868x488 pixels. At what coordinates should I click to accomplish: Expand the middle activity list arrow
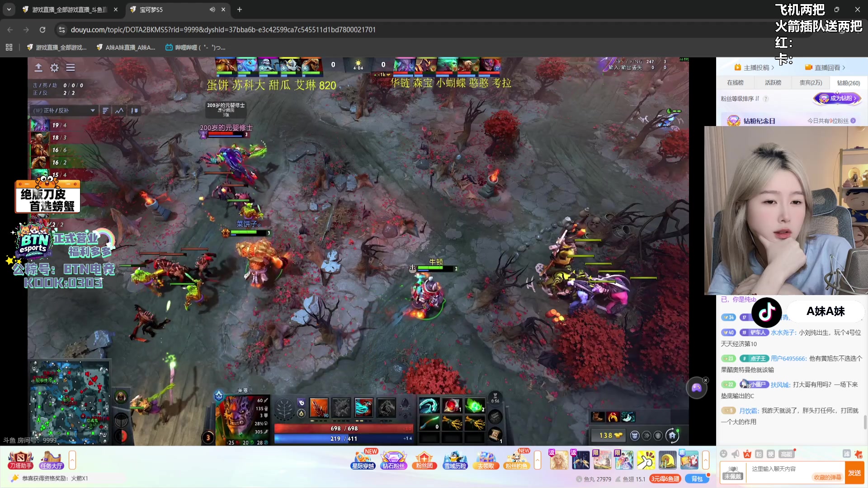point(538,460)
